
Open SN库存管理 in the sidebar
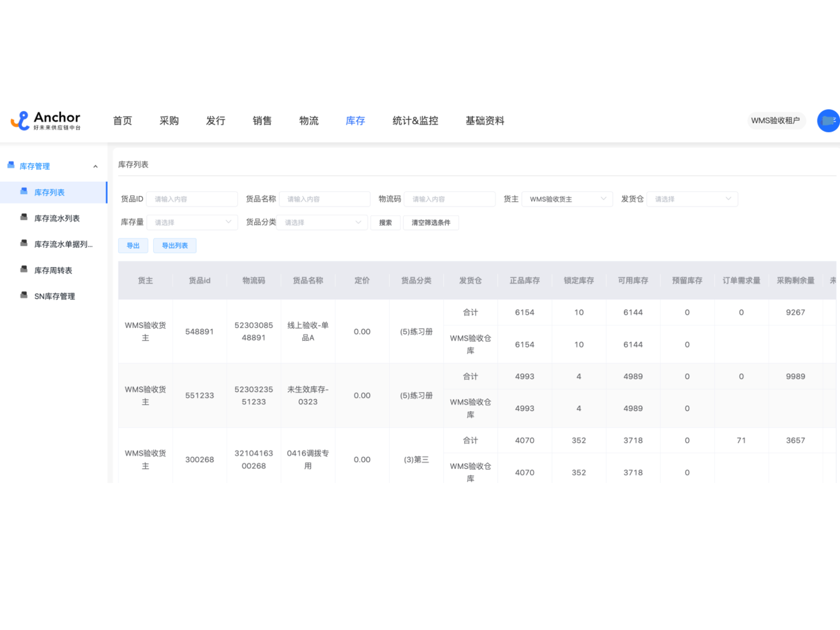(x=55, y=296)
